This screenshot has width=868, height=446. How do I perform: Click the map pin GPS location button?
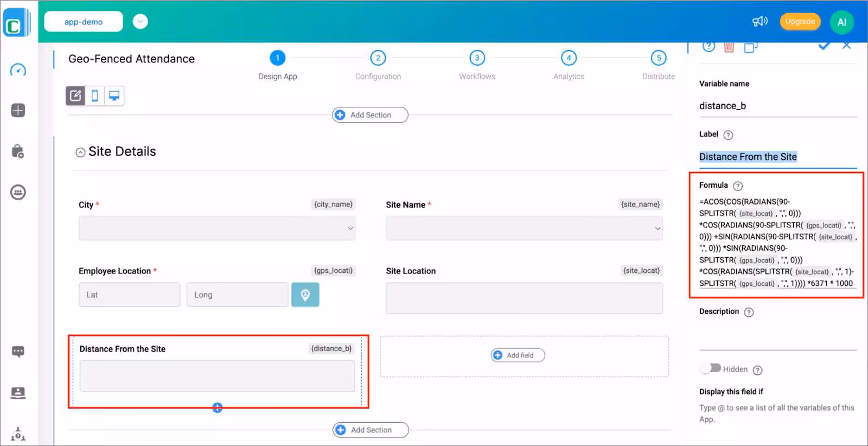[305, 295]
